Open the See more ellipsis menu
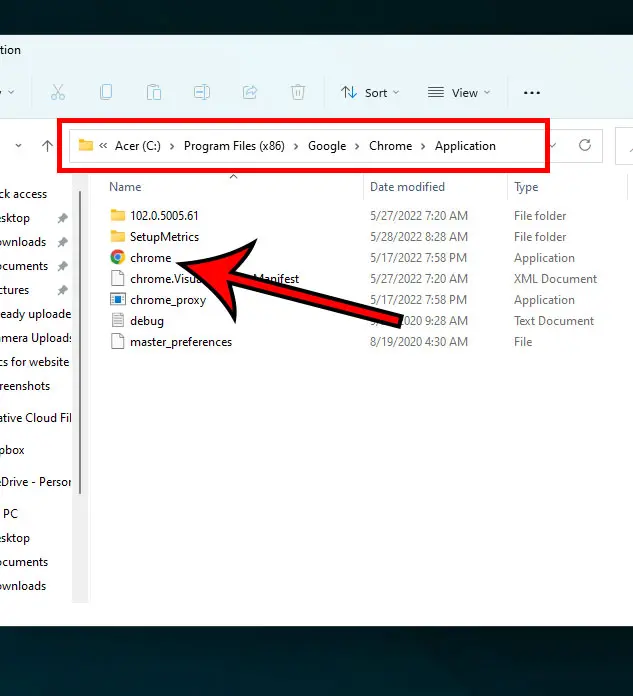Screen dimensions: 633x696 tap(532, 93)
